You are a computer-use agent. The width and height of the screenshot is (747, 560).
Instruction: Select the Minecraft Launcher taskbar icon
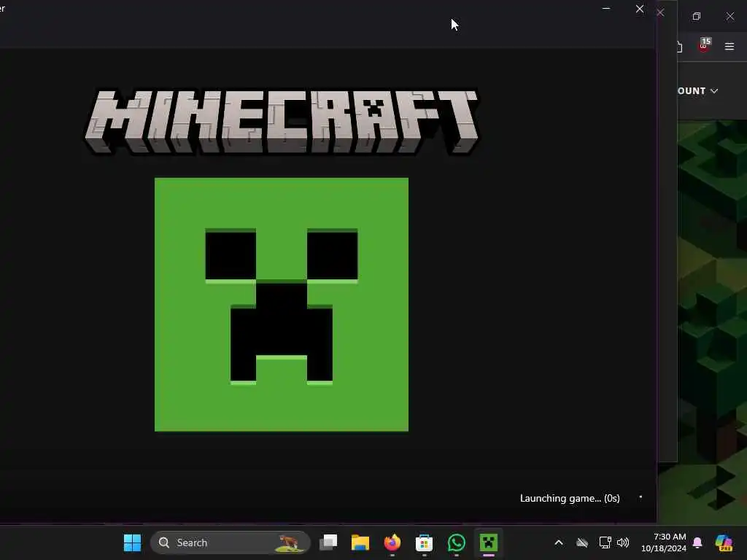pyautogui.click(x=488, y=542)
